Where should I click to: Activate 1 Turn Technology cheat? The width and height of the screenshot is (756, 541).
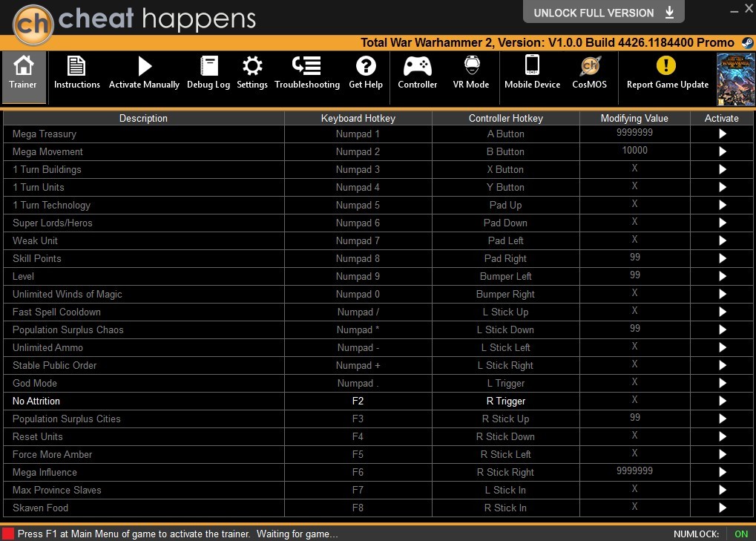723,206
